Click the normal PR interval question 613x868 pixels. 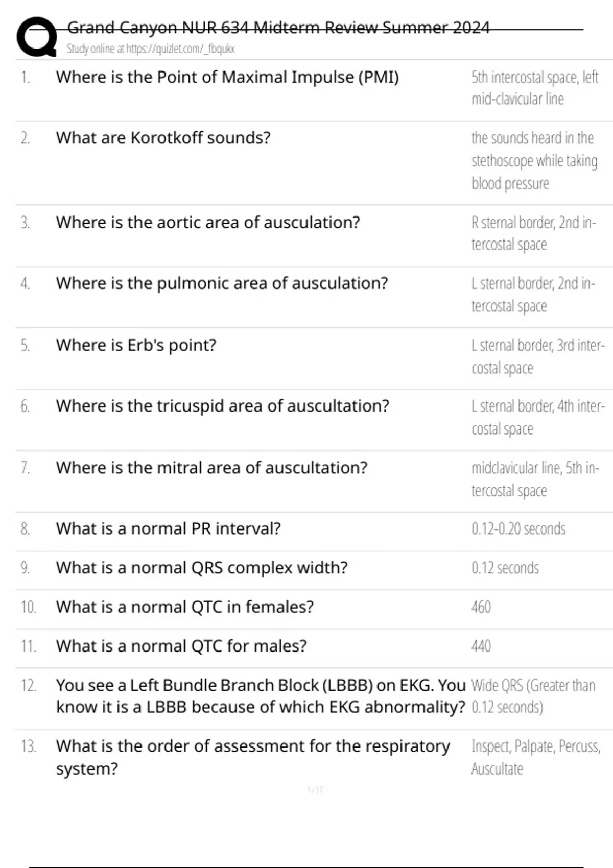click(x=168, y=528)
